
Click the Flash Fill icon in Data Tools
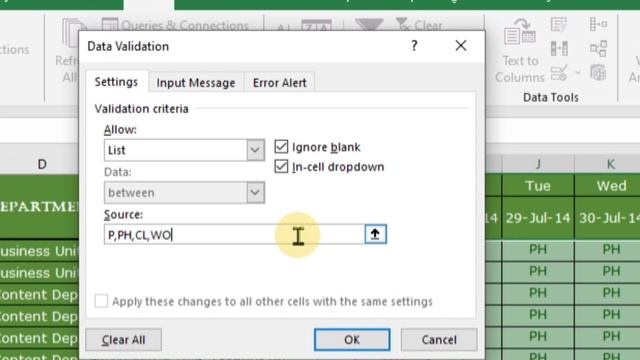coord(558,25)
